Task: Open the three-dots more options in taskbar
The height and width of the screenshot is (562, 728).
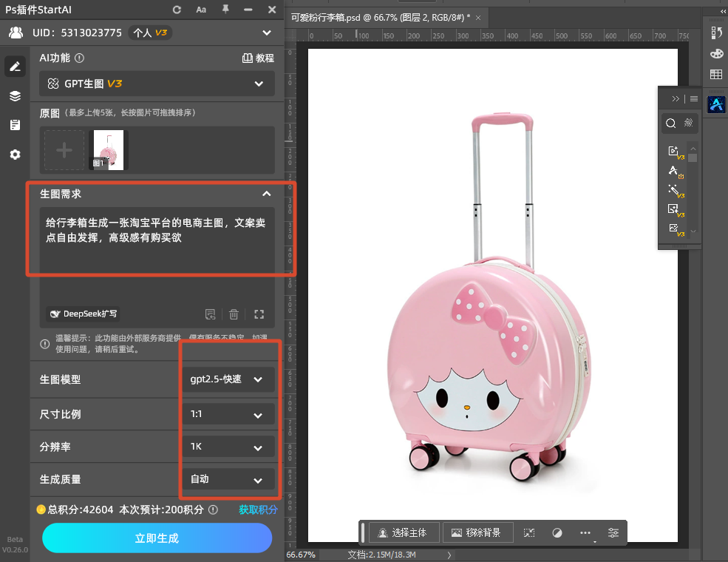Action: [x=585, y=532]
